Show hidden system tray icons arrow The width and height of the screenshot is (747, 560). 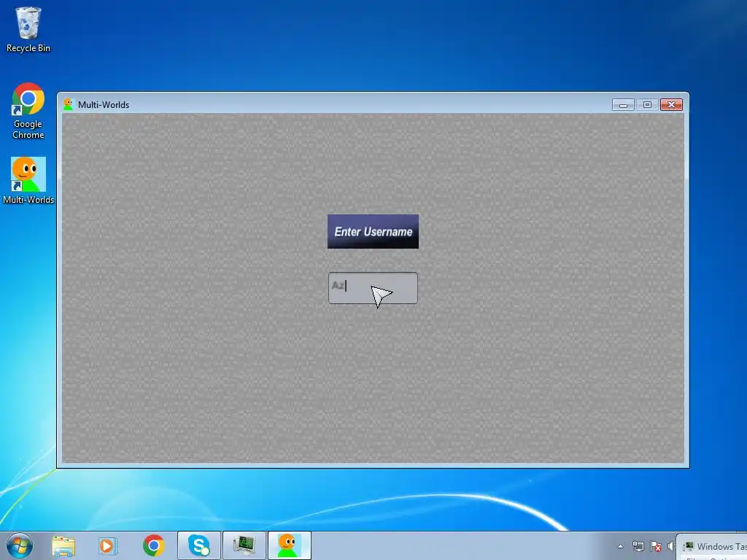point(620,546)
